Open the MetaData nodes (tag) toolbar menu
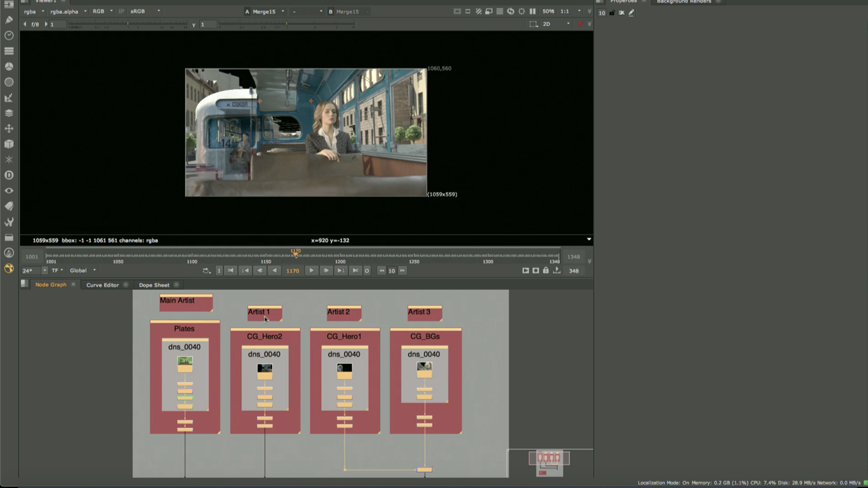The height and width of the screenshot is (488, 868). click(x=9, y=206)
